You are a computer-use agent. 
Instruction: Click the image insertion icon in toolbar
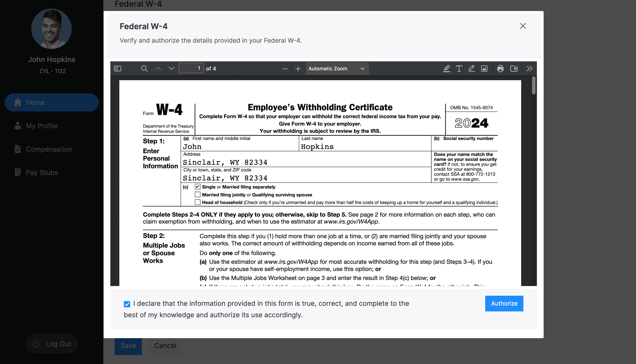tap(484, 69)
